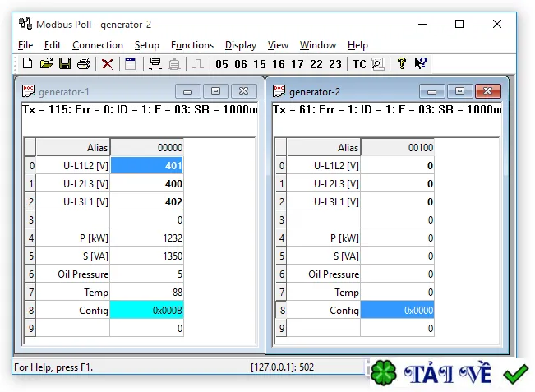Select the cyan Config cell 0x000B
The width and height of the screenshot is (535, 392).
tap(147, 310)
